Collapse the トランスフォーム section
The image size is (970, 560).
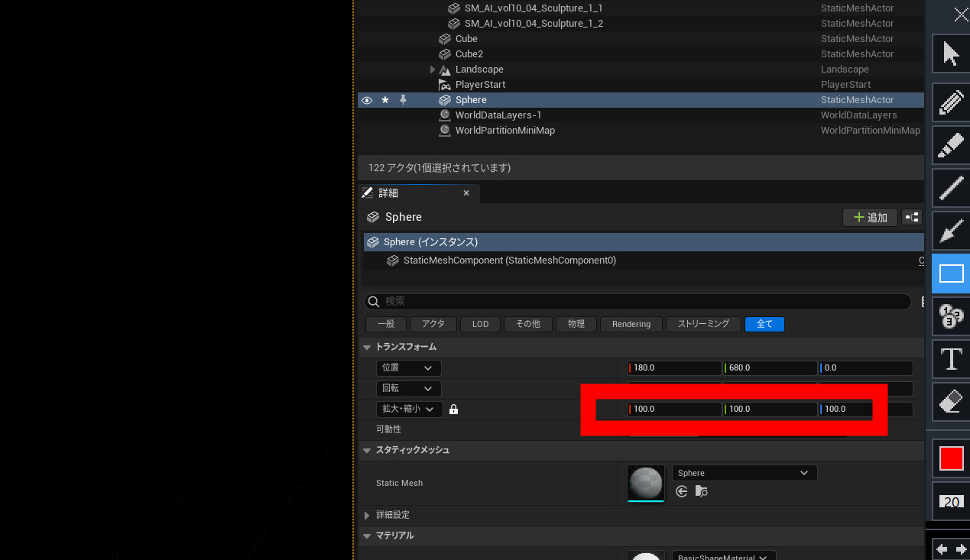coord(367,347)
